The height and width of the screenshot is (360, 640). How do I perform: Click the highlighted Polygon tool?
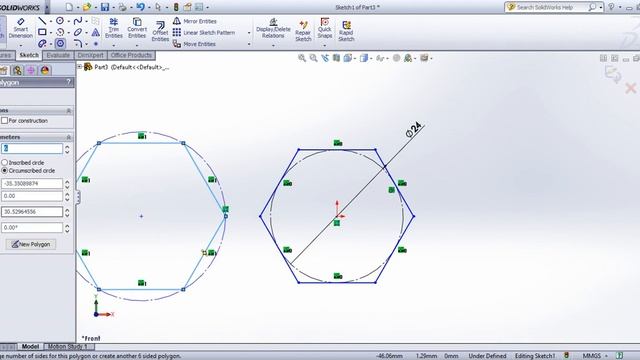click(x=60, y=43)
